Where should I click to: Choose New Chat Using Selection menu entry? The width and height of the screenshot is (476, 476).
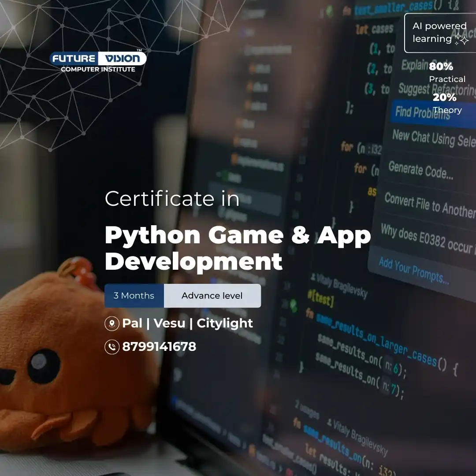[x=434, y=138]
